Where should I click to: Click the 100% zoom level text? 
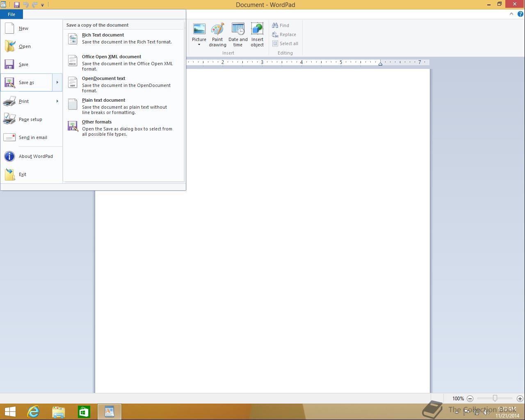458,398
